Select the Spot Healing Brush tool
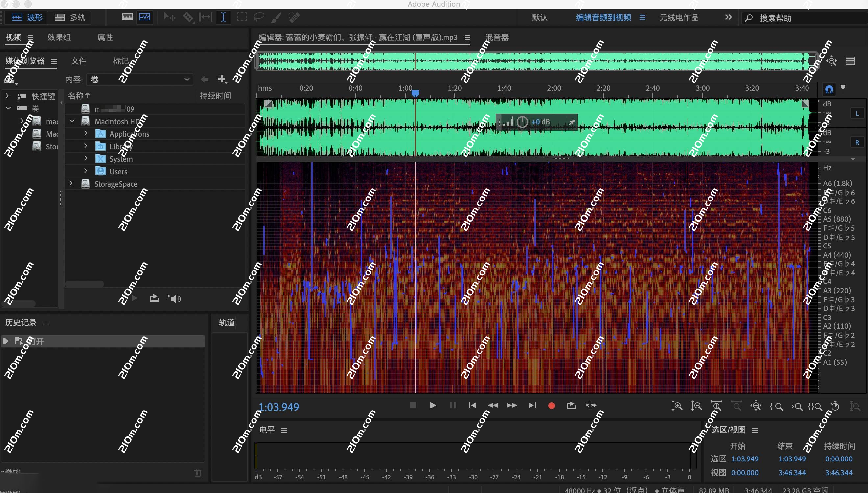The width and height of the screenshot is (868, 493). [x=294, y=17]
